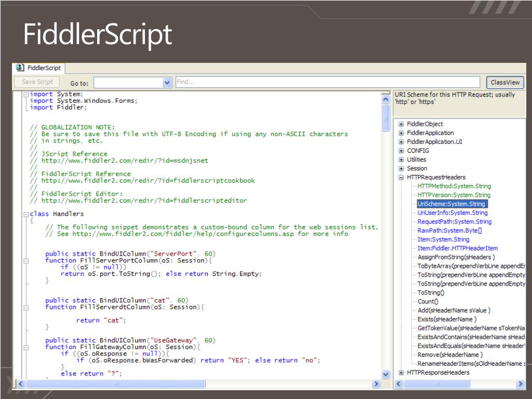
Task: Click the Session tree label
Action: pos(417,168)
